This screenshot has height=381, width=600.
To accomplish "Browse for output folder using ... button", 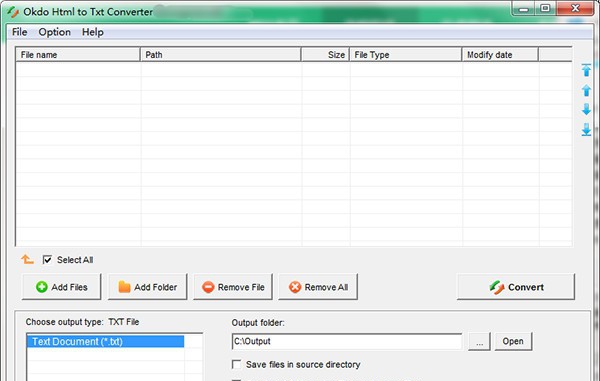I will pyautogui.click(x=479, y=341).
